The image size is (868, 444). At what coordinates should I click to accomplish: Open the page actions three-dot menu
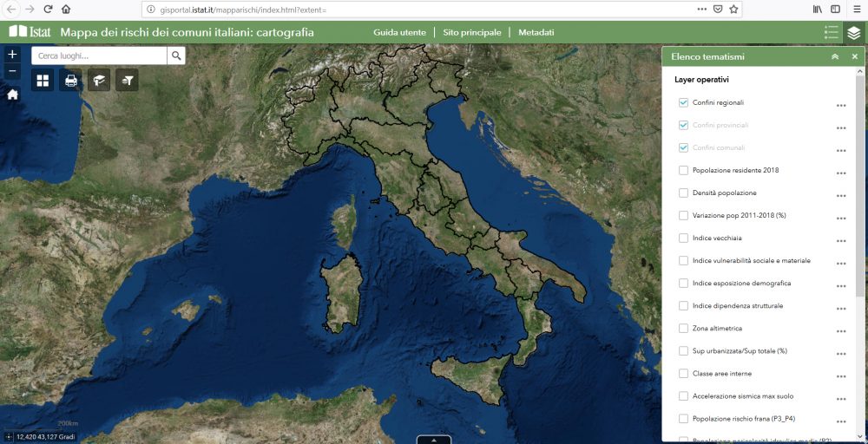[x=702, y=10]
